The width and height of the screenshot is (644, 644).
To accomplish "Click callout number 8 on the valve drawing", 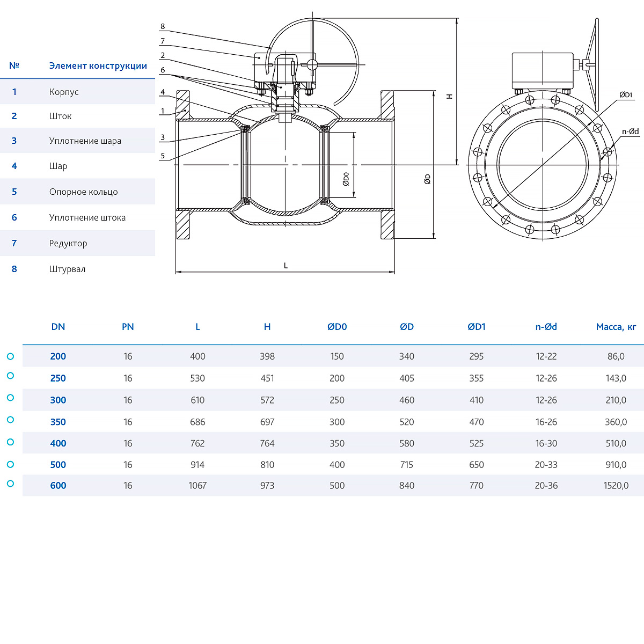I will 163,26.
